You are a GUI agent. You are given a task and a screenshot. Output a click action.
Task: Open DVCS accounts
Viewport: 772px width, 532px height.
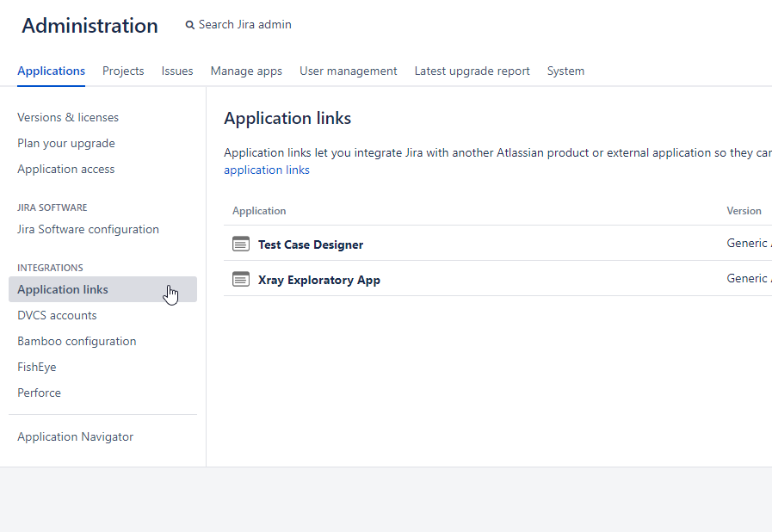(x=57, y=315)
